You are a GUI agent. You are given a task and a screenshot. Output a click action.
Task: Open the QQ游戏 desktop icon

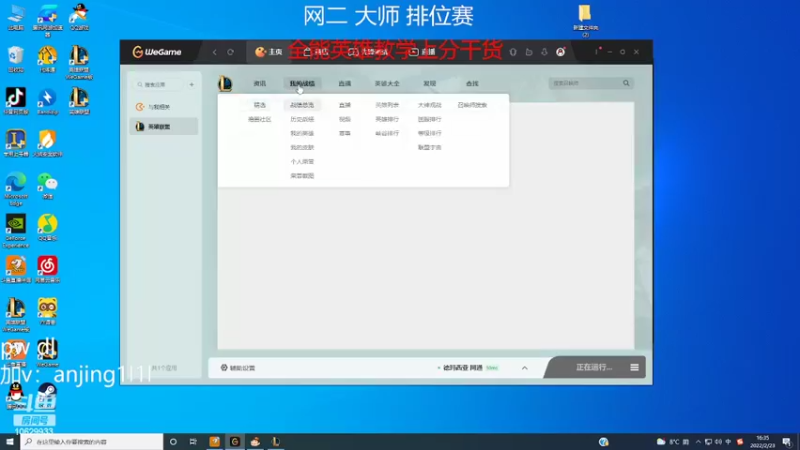pyautogui.click(x=79, y=17)
